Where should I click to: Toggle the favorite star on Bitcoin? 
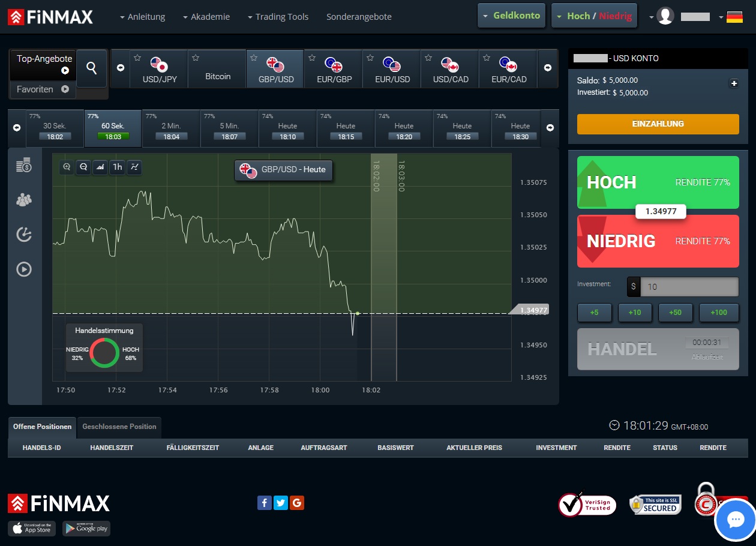(196, 58)
